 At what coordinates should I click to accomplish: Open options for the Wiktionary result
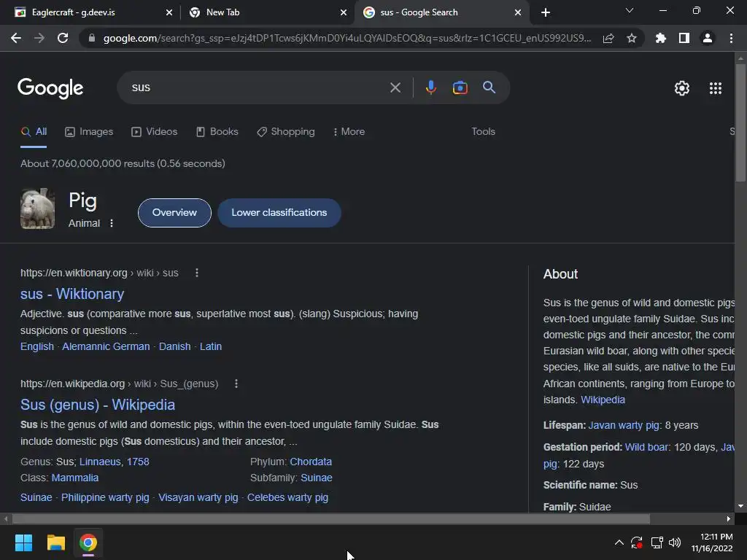tap(197, 273)
